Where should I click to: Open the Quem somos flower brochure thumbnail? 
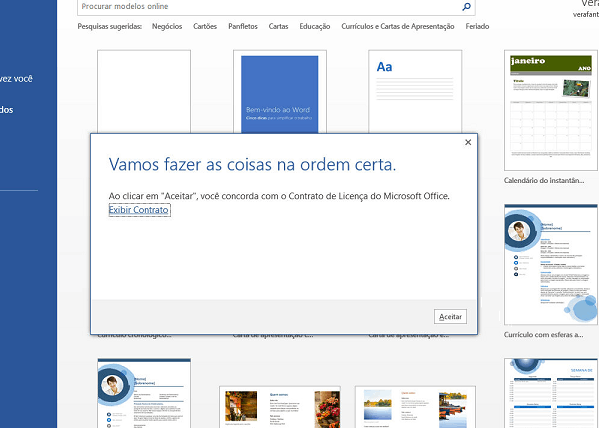pyautogui.click(x=280, y=407)
